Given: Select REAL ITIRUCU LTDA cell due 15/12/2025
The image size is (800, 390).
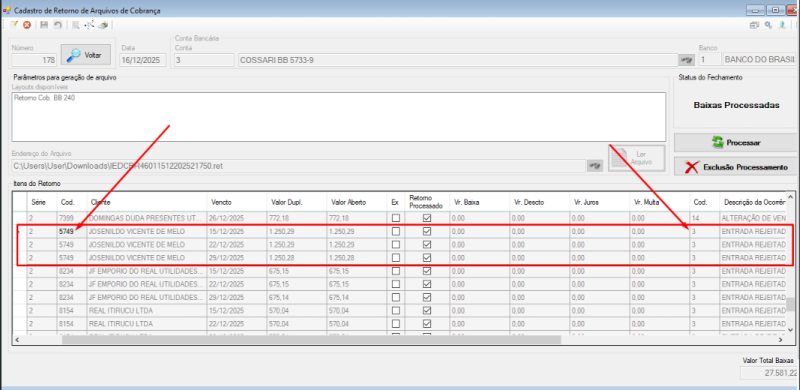Looking at the screenshot, I should 147,310.
